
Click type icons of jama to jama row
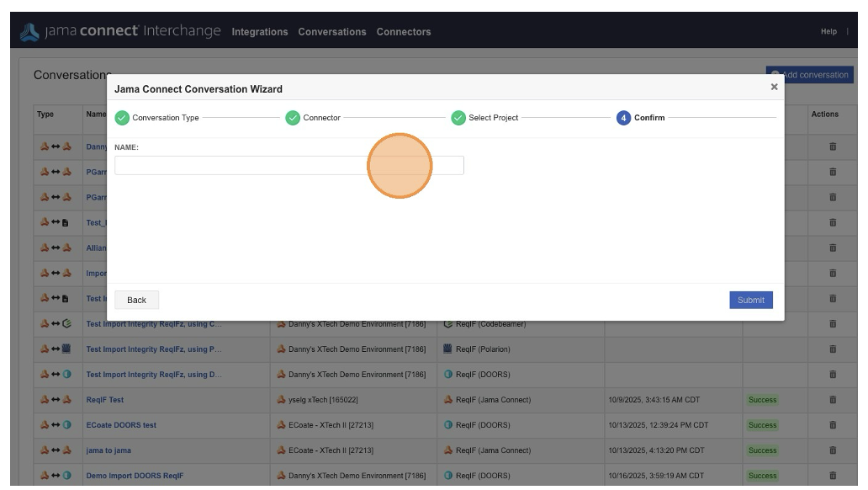coord(56,450)
